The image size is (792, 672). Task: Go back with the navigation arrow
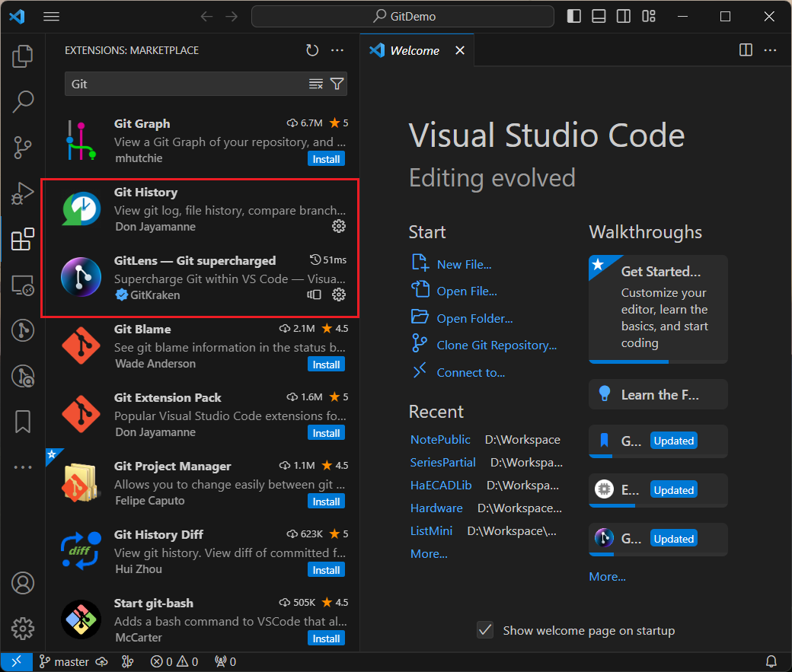pyautogui.click(x=206, y=17)
